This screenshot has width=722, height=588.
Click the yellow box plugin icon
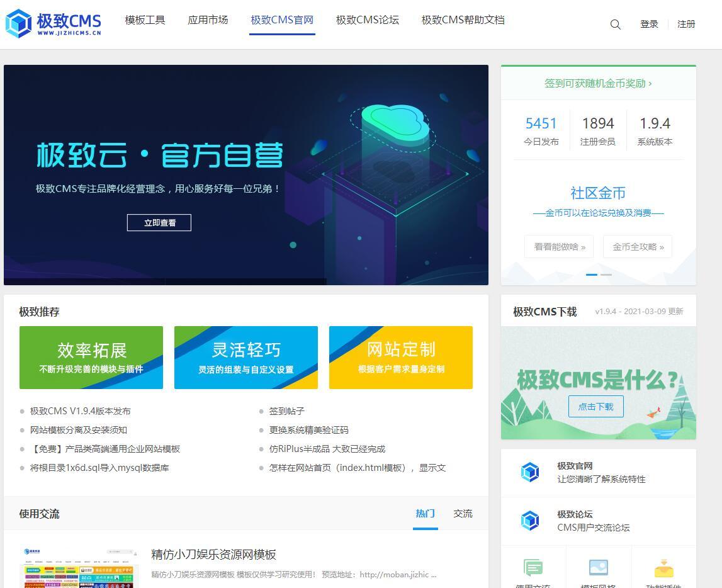pyautogui.click(x=663, y=568)
